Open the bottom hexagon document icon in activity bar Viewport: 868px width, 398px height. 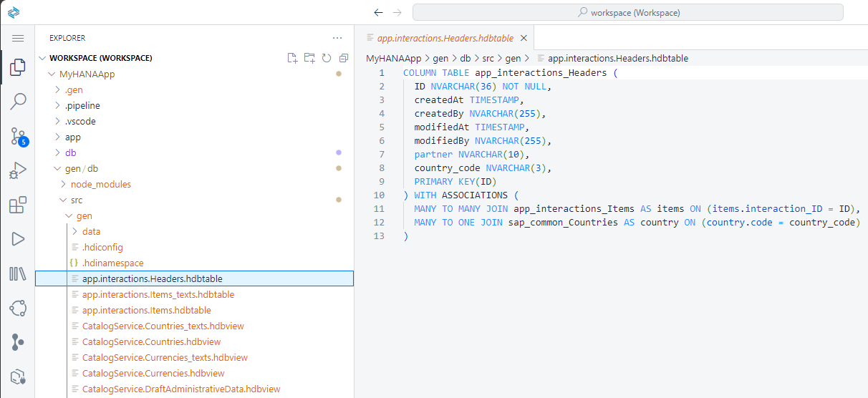(18, 377)
